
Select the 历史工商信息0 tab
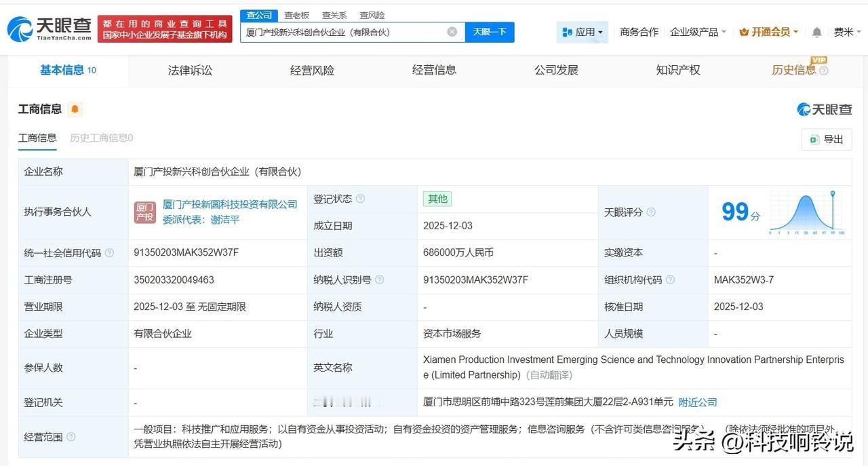pos(100,138)
